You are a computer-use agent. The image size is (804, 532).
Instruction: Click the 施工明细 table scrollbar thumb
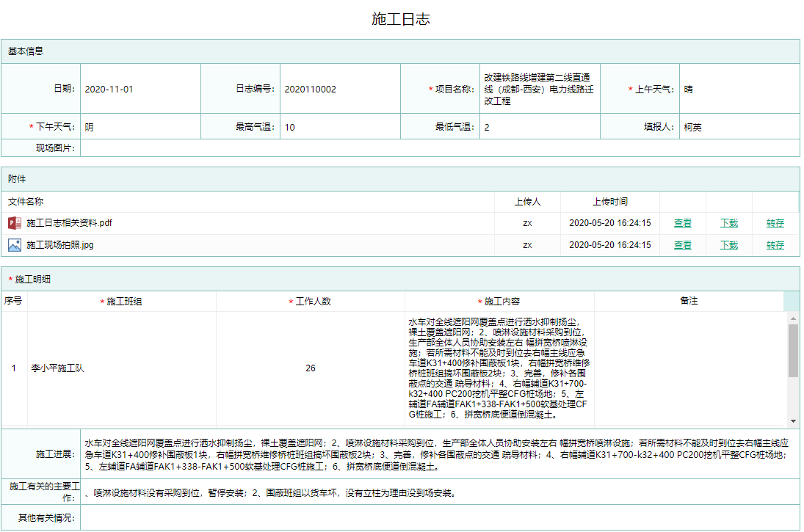point(793,350)
